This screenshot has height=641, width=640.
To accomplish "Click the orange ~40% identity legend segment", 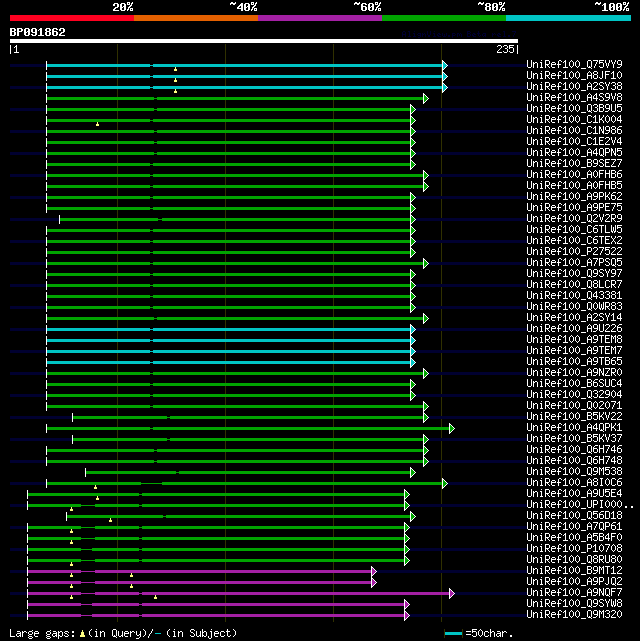I will coord(196,18).
